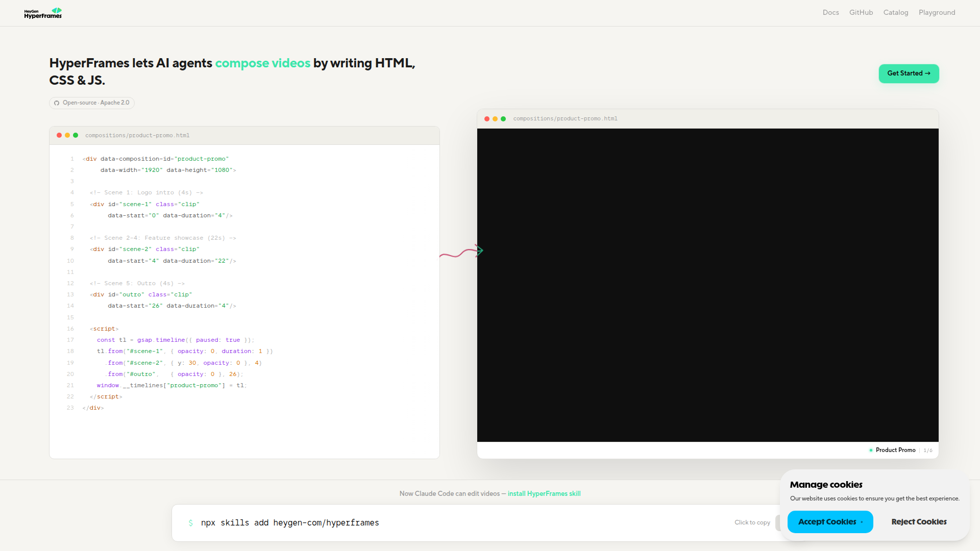Open the Docs navigation link
Screen dimensions: 980x551
(830, 13)
